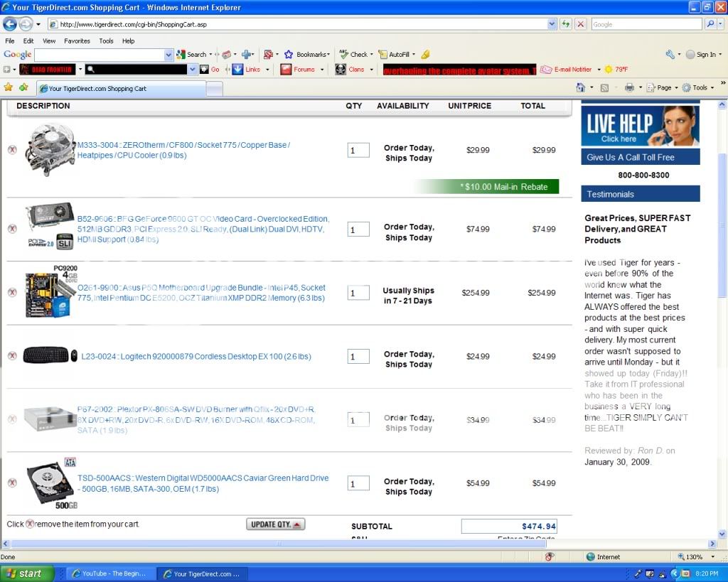
Task: Open Google toolbar Bookmarks
Action: pyautogui.click(x=307, y=55)
